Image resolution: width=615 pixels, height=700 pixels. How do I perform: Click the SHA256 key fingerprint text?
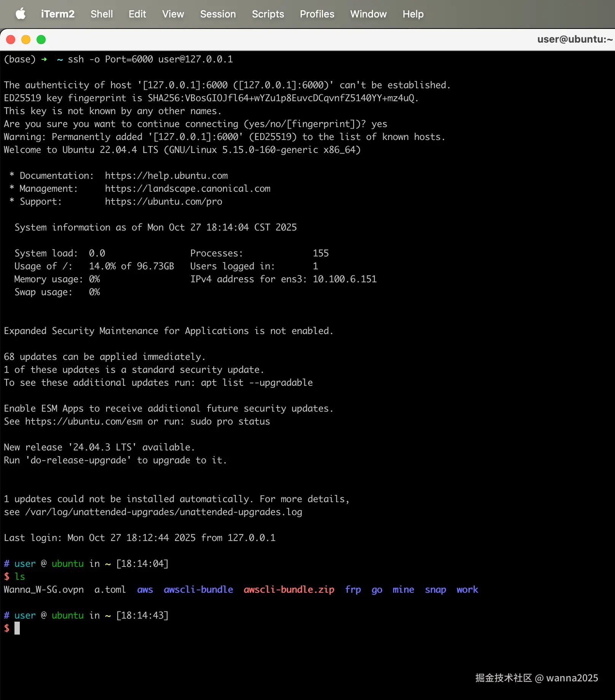tap(281, 98)
